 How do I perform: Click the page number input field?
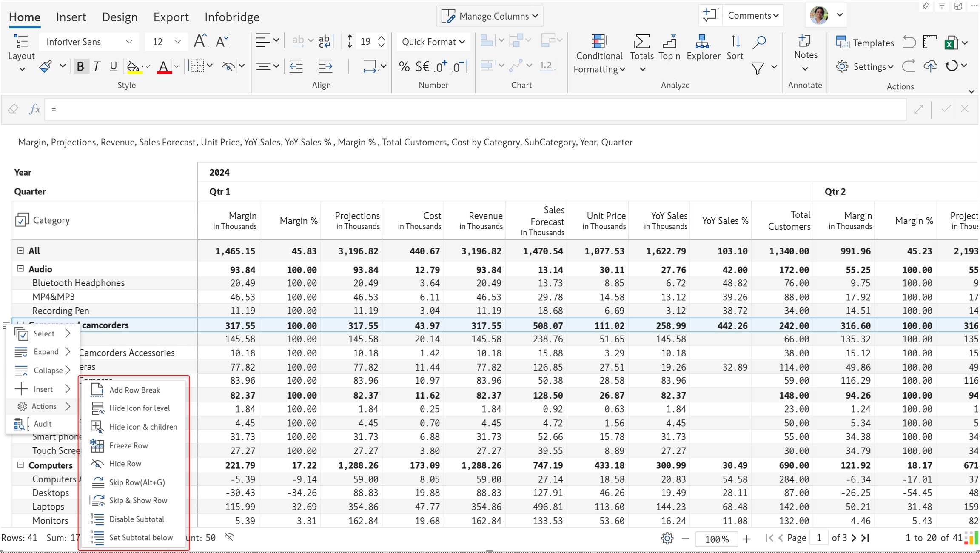[818, 538]
